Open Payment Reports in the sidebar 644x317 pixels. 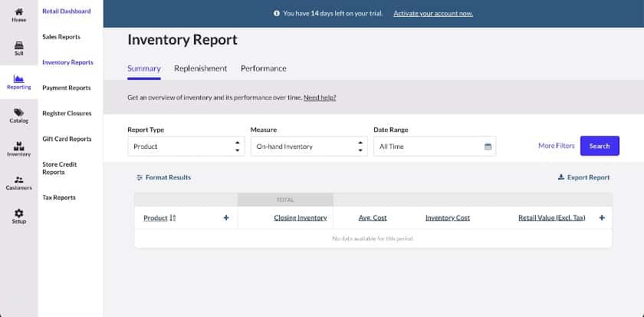pyautogui.click(x=67, y=88)
